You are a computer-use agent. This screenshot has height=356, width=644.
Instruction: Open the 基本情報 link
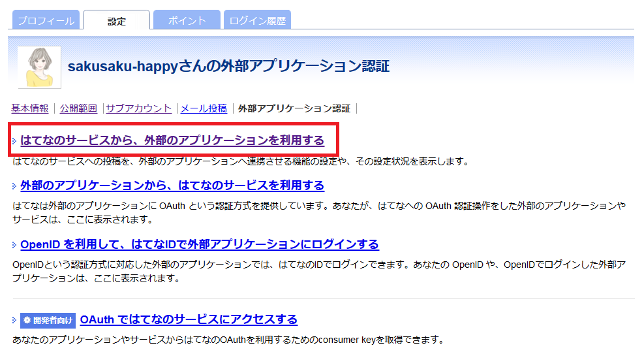click(x=29, y=108)
